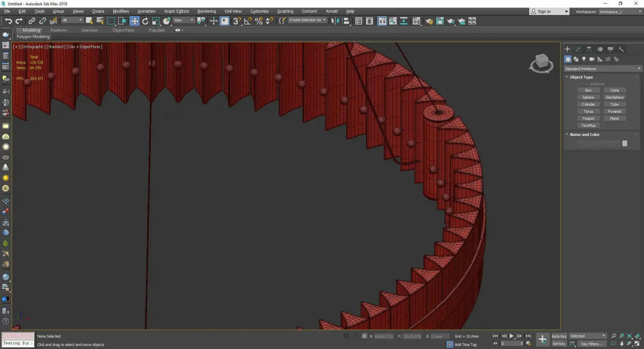The height and width of the screenshot is (349, 644).
Task: Open the Sign In dropdown
Action: [548, 11]
